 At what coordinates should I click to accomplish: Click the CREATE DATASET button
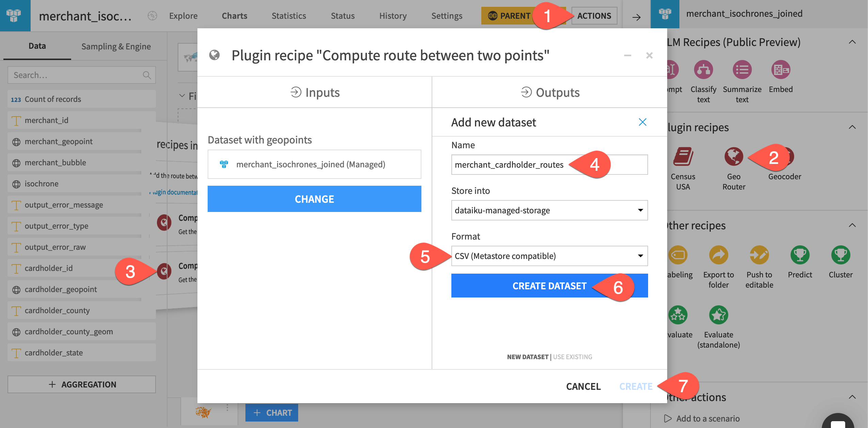549,286
